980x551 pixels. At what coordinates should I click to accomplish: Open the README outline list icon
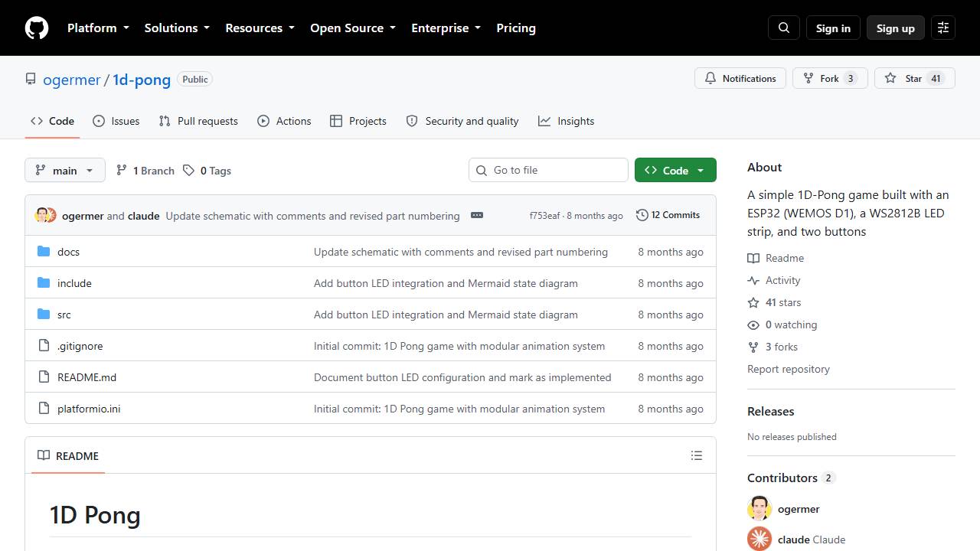tap(697, 455)
